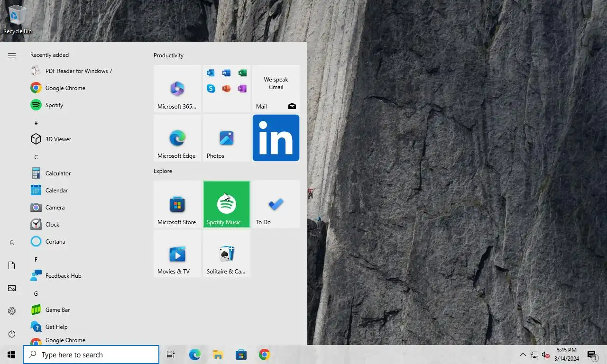Viewport: 607px width, 364px height.
Task: Expand the Start menu hamburger button
Action: point(12,55)
